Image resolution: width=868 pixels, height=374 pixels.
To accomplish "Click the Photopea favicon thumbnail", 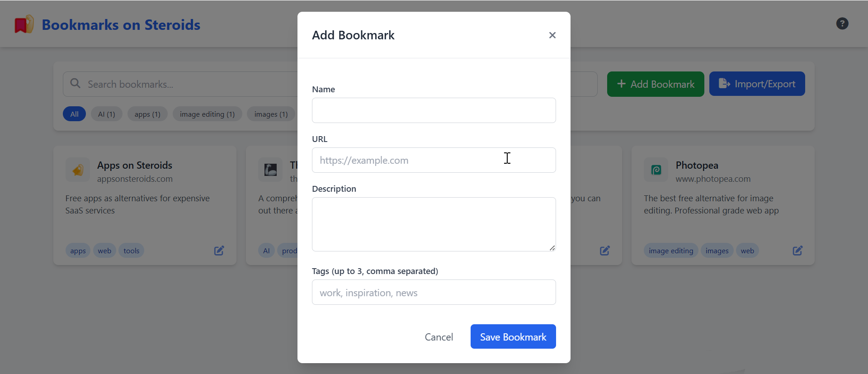I will click(x=656, y=170).
